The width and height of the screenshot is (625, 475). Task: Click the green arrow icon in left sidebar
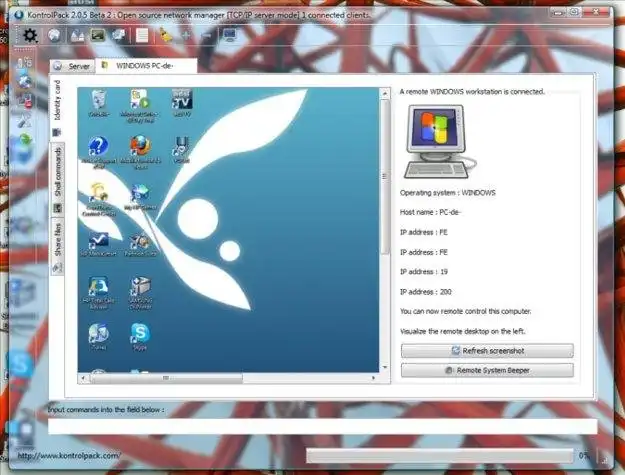coord(25,139)
